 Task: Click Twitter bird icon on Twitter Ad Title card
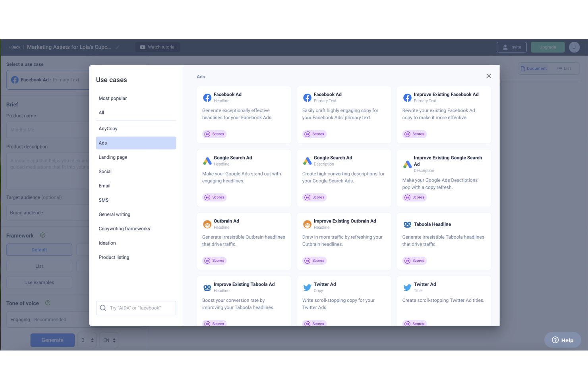407,288
